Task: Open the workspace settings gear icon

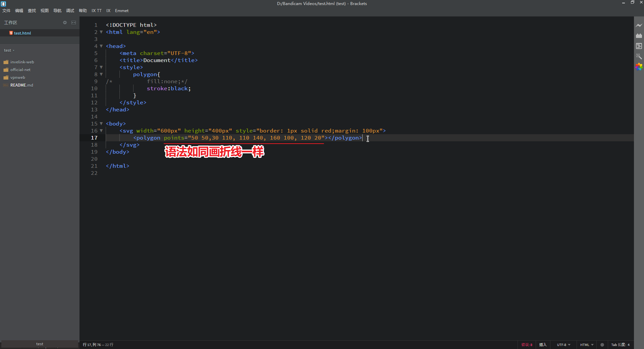Action: (x=65, y=22)
